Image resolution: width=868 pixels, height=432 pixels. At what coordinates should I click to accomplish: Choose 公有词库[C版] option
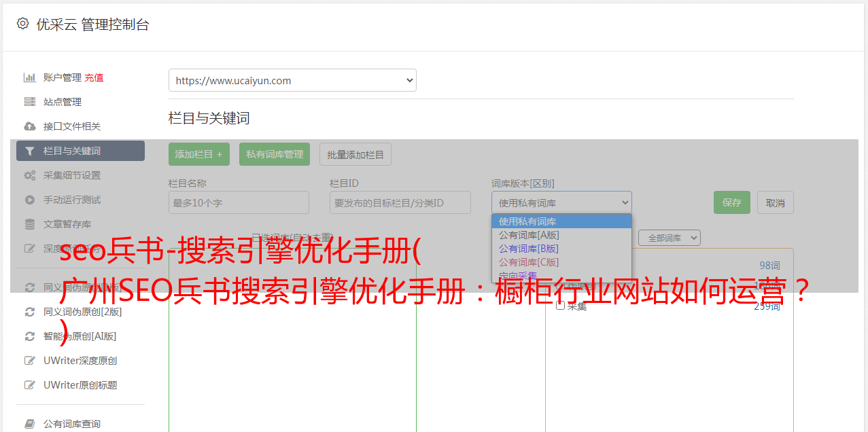click(561, 262)
